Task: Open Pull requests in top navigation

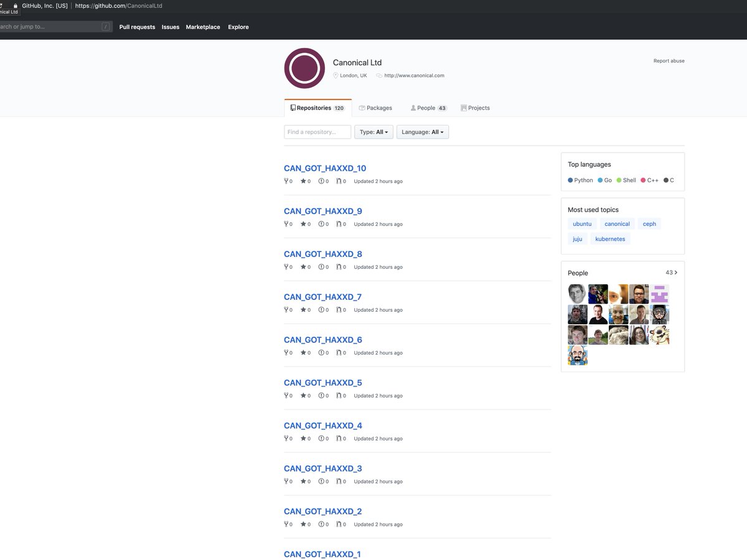Action: coord(137,27)
